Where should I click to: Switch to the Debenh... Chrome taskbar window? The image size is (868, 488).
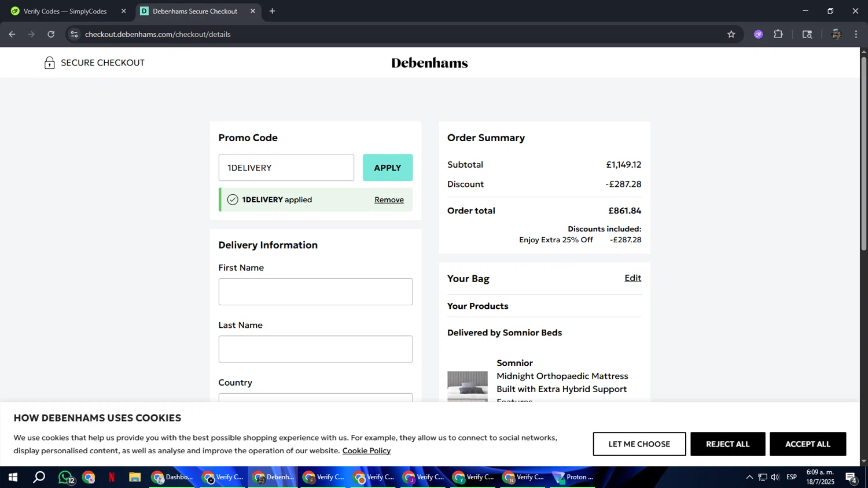tap(273, 477)
